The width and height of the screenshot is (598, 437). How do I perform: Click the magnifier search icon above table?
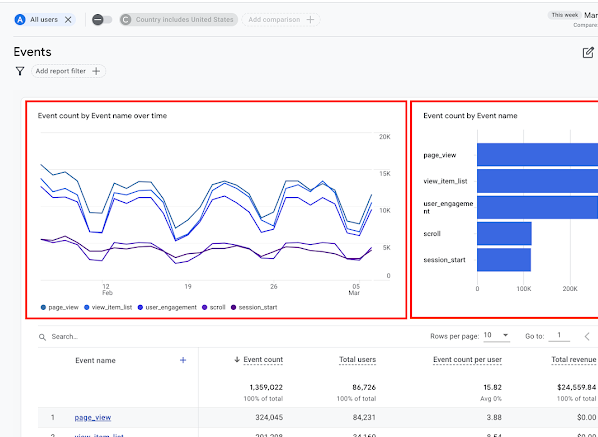point(42,337)
